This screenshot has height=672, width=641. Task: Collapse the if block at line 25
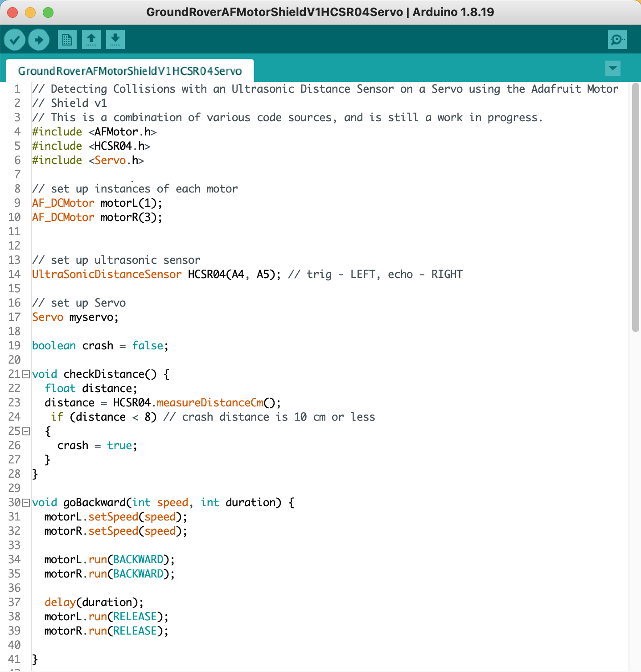26,431
